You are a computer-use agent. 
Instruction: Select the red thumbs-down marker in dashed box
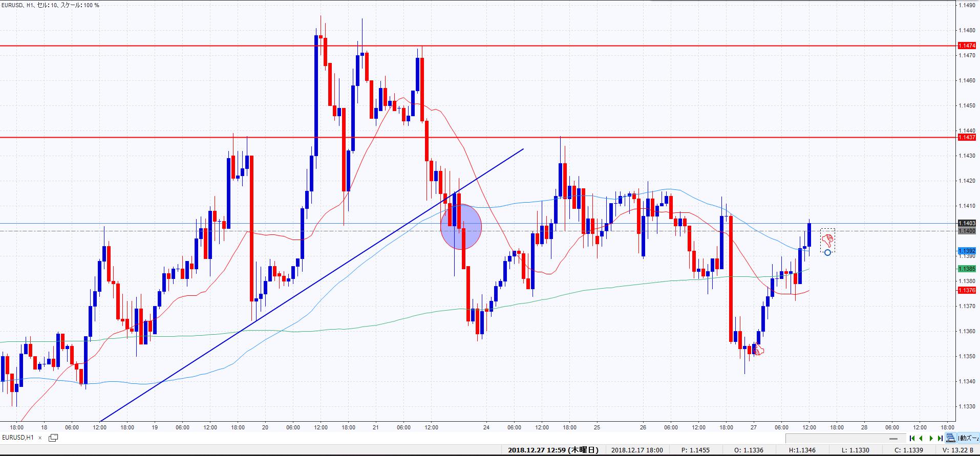(827, 240)
